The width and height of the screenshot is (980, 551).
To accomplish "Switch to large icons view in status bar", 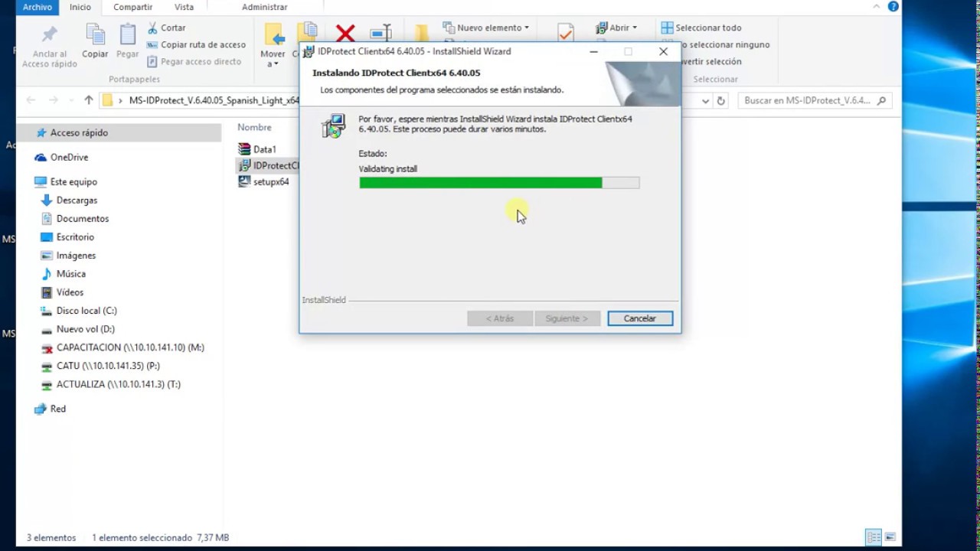I will (x=890, y=537).
